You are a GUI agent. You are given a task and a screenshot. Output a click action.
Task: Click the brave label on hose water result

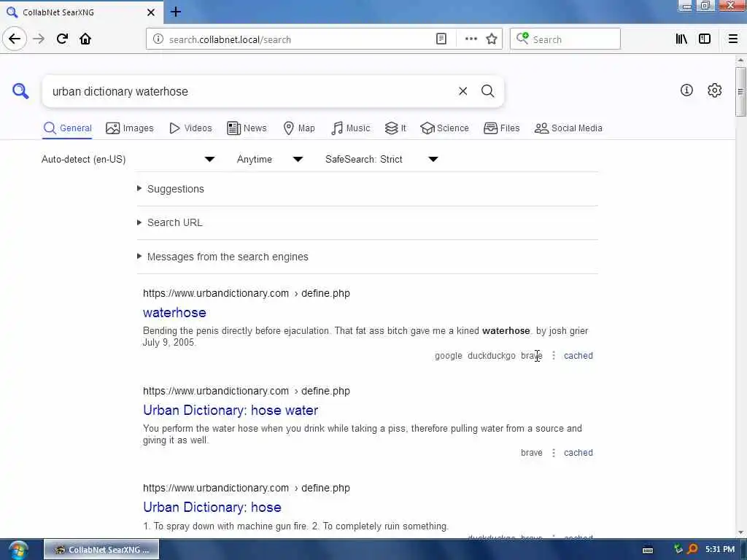pyautogui.click(x=531, y=452)
